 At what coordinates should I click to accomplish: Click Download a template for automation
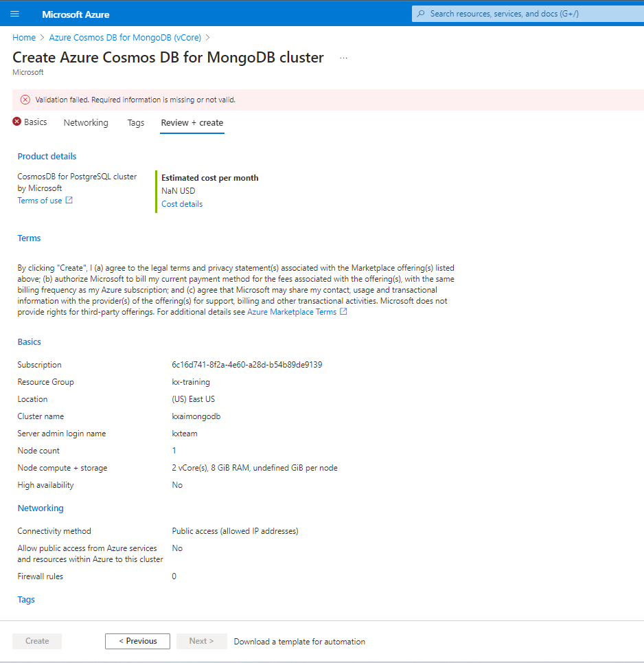point(299,642)
